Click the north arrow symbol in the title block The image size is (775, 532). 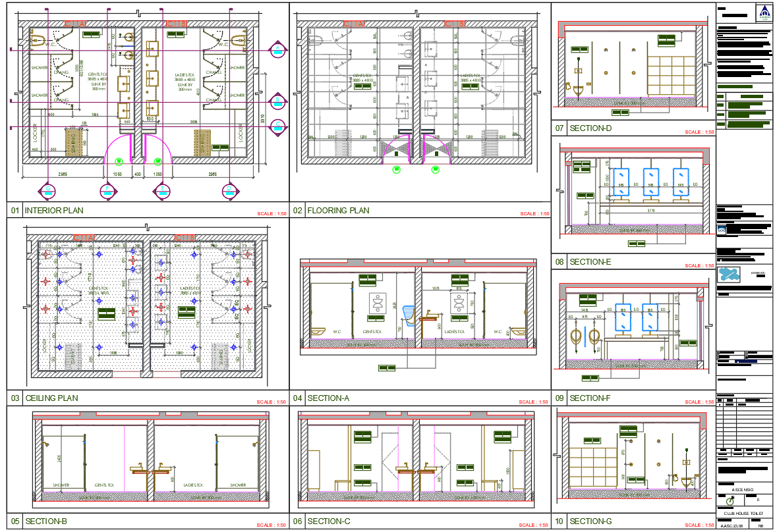click(x=730, y=500)
